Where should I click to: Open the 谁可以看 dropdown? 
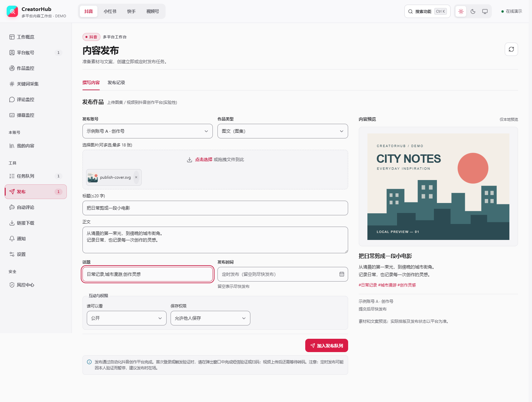[127, 318]
